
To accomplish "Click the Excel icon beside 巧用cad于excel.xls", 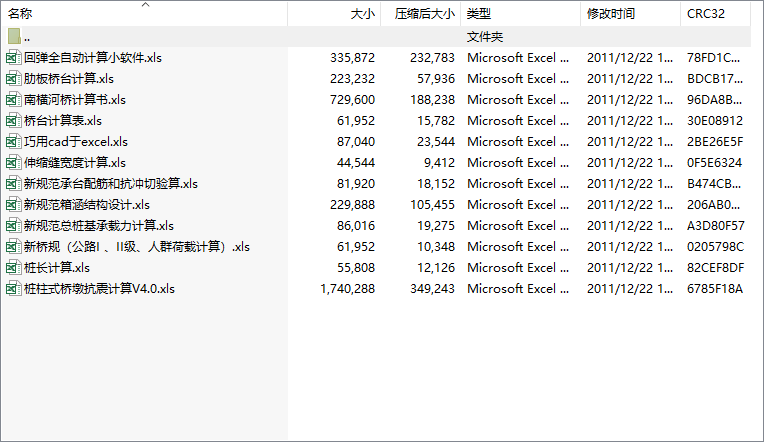I will pos(14,142).
